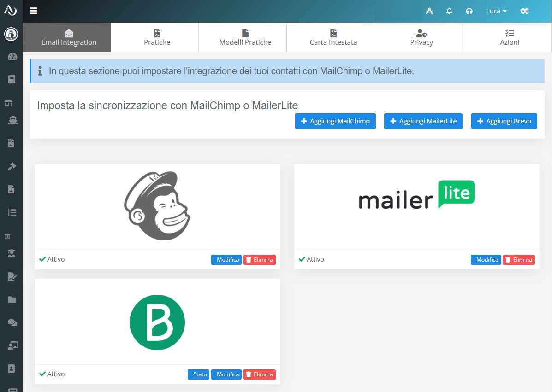The height and width of the screenshot is (392, 552).
Task: Open the headset support icon
Action: (469, 11)
